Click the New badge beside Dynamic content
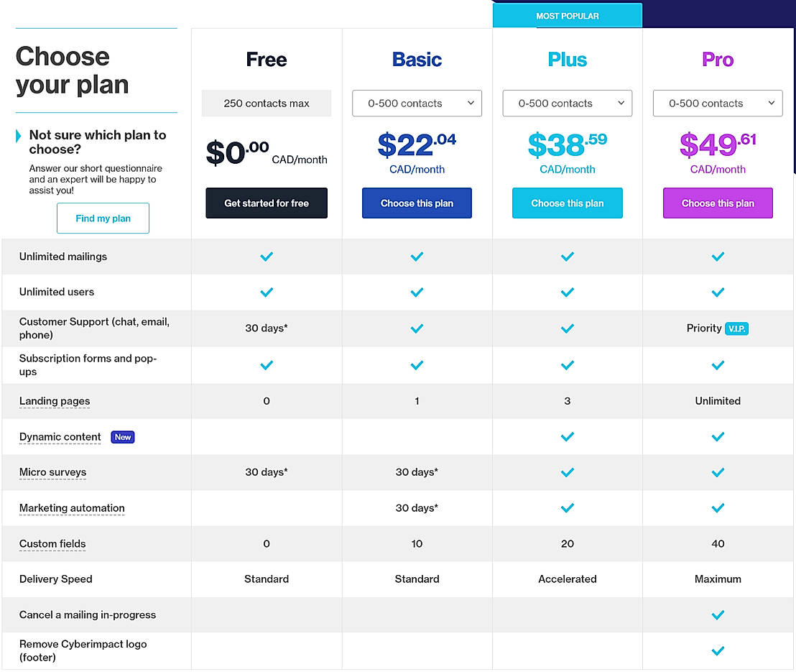Viewport: 796px width, 672px height. pos(123,437)
